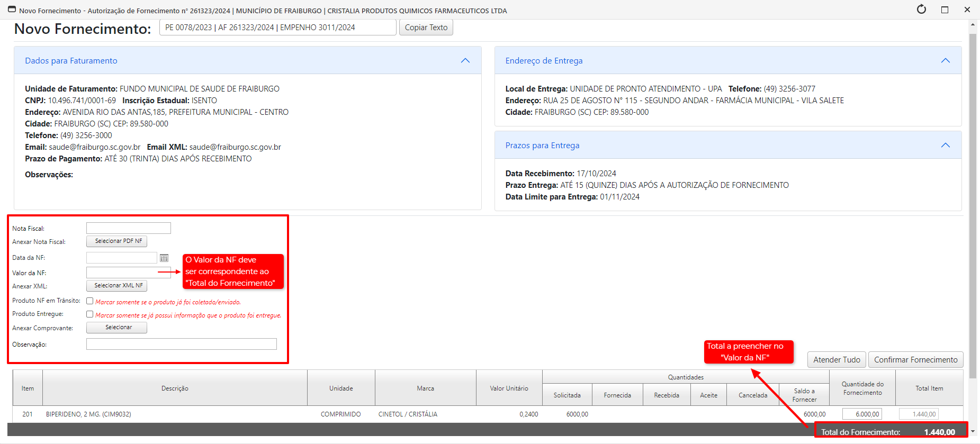Click the reload icon in title bar

tap(921, 10)
